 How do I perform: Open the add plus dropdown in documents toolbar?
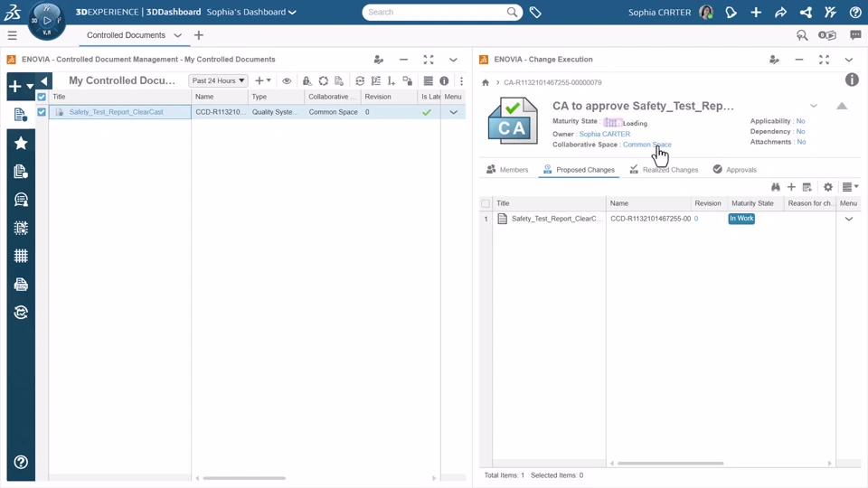pos(263,80)
